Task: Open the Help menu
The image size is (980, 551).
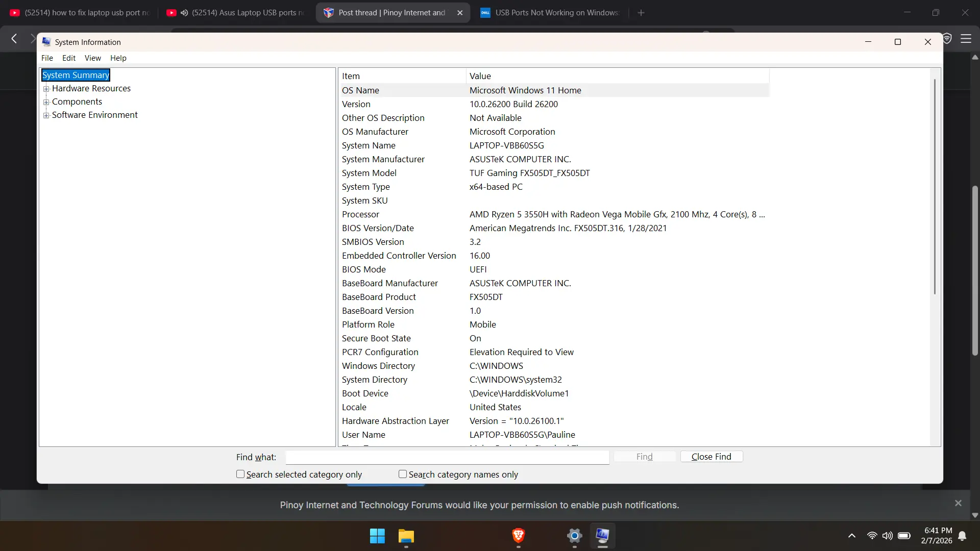Action: point(118,58)
